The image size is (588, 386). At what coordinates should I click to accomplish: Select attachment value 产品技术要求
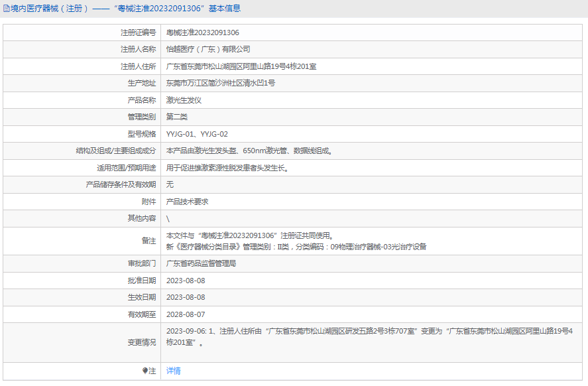click(x=187, y=202)
